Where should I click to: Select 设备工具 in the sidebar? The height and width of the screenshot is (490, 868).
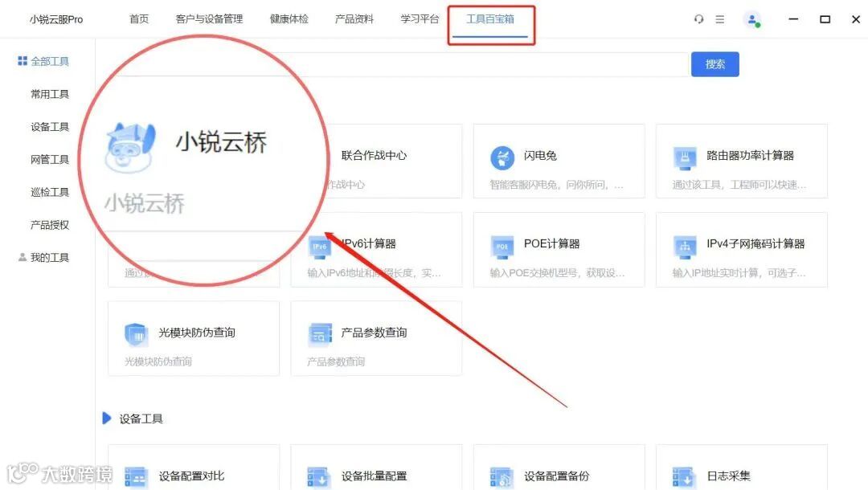tap(50, 127)
